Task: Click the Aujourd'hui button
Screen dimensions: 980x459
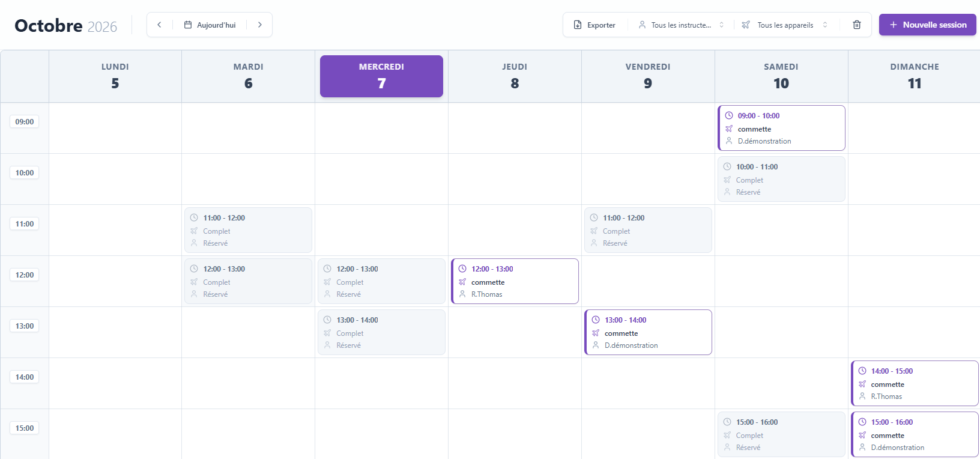Action: coord(210,25)
